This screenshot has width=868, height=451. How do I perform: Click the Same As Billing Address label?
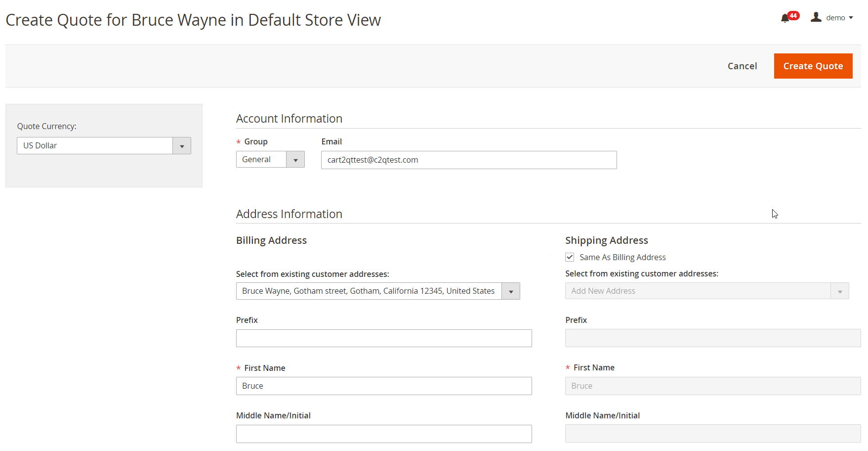[x=622, y=257]
